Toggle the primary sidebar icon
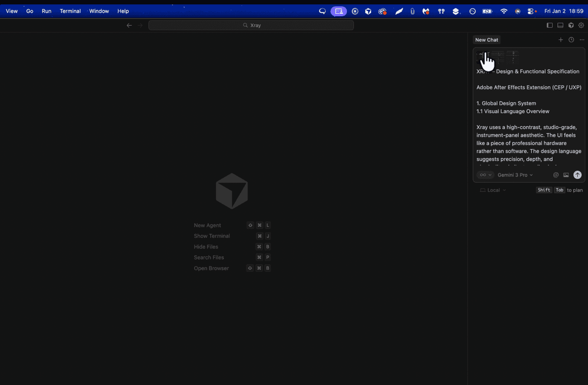Image resolution: width=588 pixels, height=385 pixels. coord(550,25)
